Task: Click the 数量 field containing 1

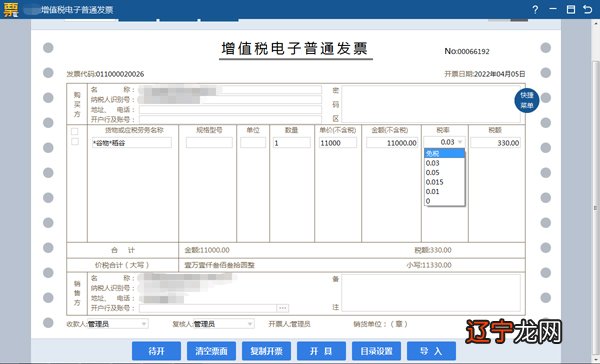Action: pos(292,143)
